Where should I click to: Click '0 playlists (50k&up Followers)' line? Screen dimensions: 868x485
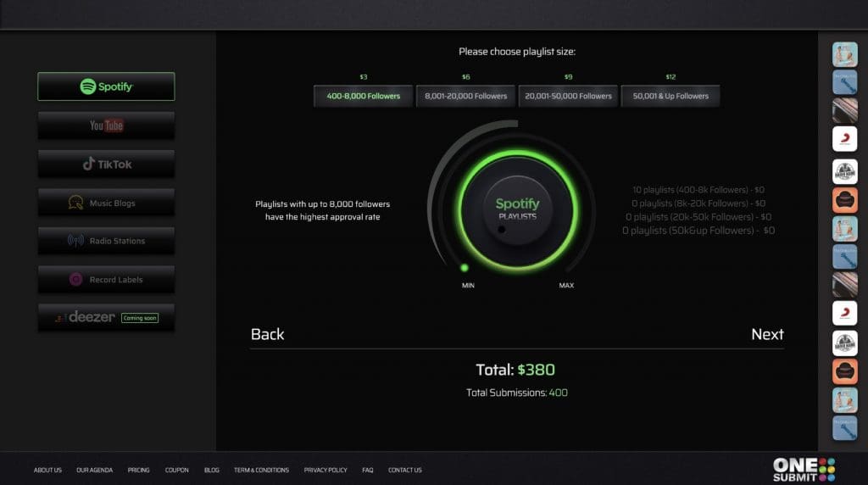(698, 231)
